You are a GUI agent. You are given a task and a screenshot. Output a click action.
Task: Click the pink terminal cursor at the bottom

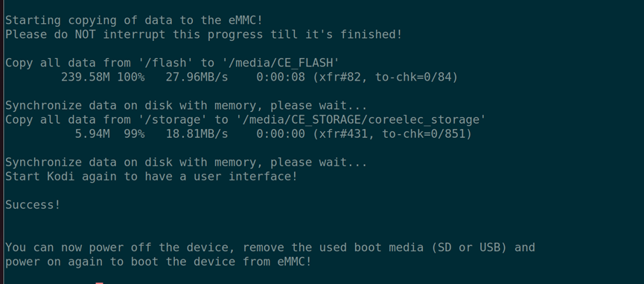coord(99,283)
